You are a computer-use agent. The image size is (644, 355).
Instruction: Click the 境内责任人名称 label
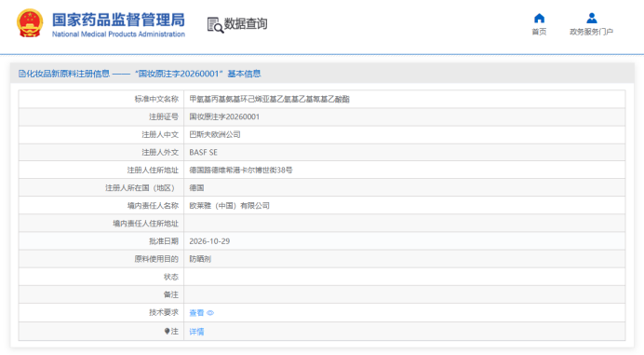tap(153, 206)
